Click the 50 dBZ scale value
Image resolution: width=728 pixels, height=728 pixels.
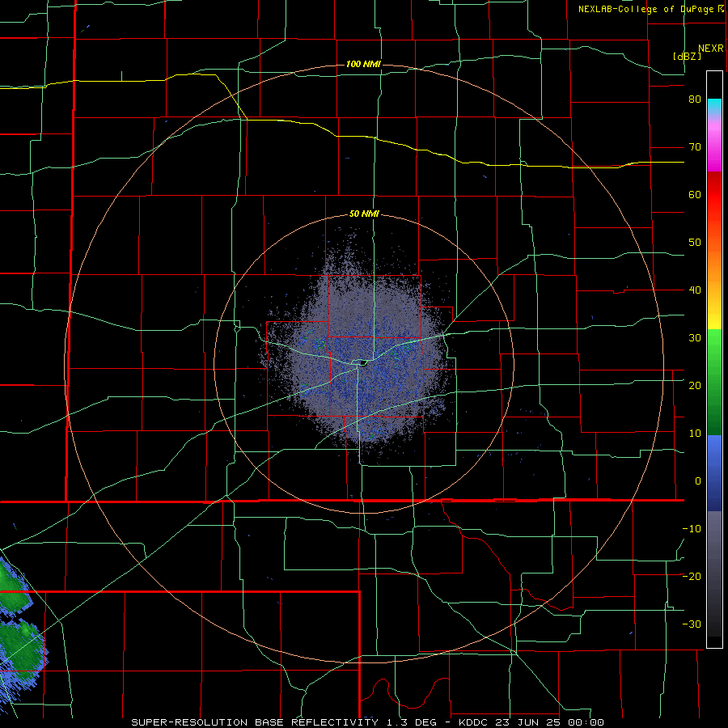click(x=695, y=243)
